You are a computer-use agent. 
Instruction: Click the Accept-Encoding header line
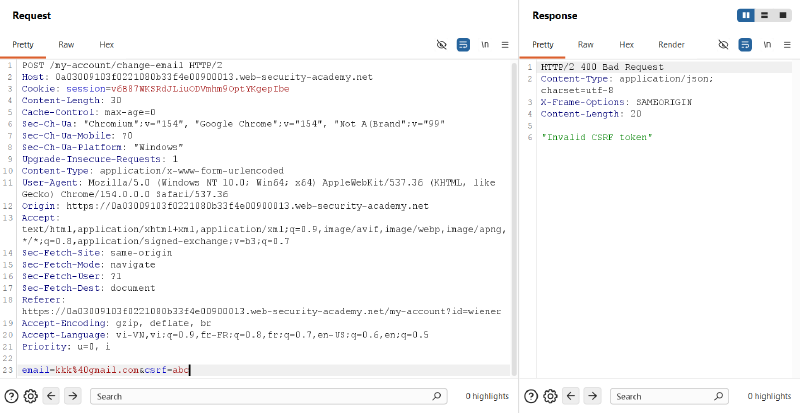tap(116, 323)
